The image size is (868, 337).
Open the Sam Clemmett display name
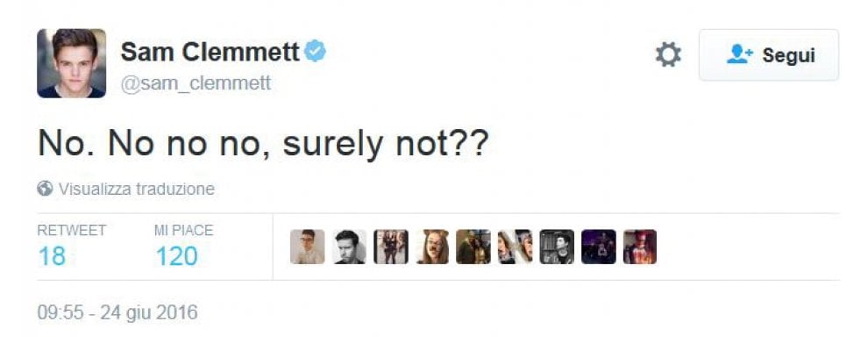pyautogui.click(x=210, y=52)
